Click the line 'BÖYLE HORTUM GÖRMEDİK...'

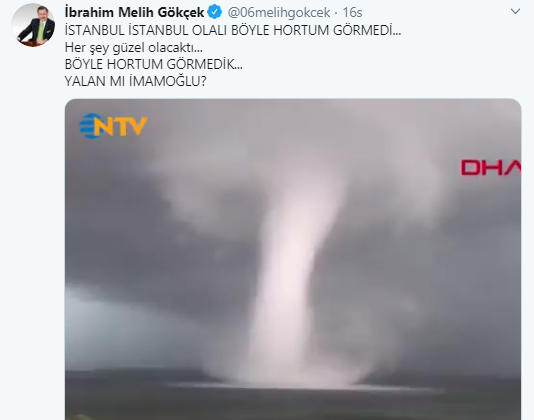pos(154,64)
